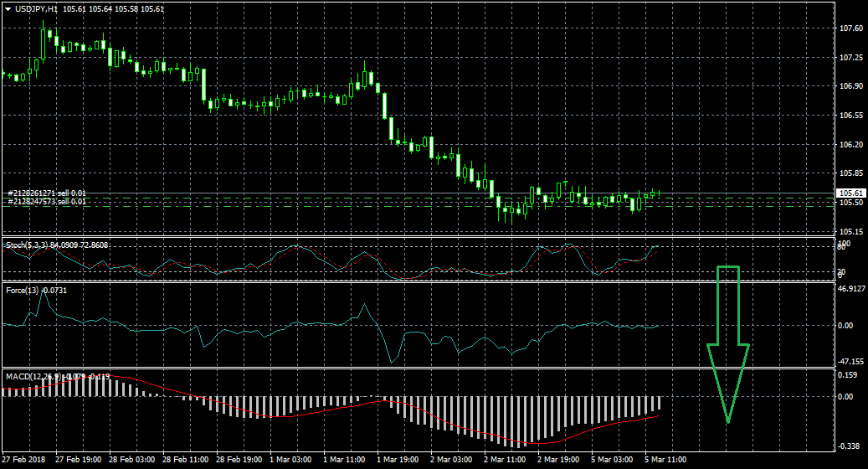The image size is (868, 469).
Task: Click the MACD 0.159 scale value
Action: click(x=847, y=375)
